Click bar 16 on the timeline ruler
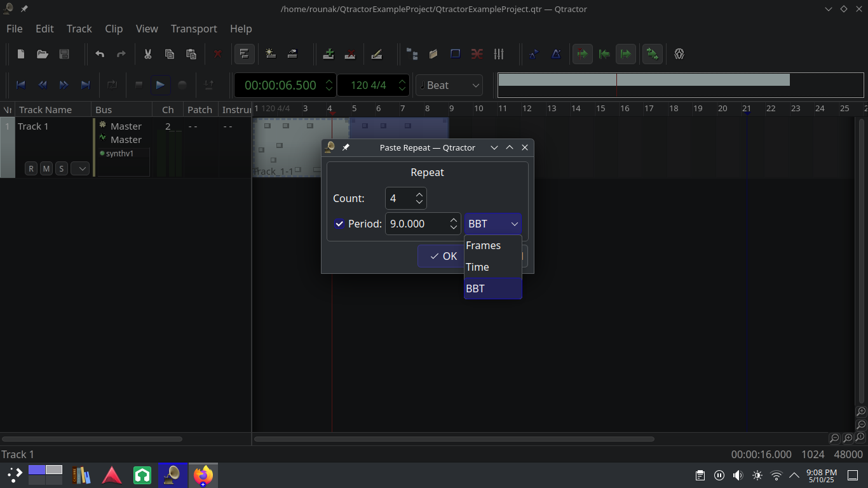 point(625,108)
